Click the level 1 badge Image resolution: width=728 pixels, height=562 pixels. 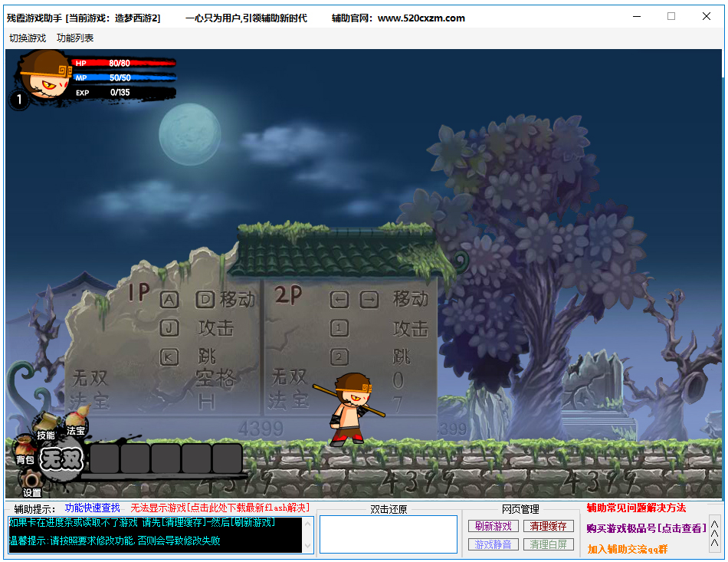pyautogui.click(x=19, y=99)
